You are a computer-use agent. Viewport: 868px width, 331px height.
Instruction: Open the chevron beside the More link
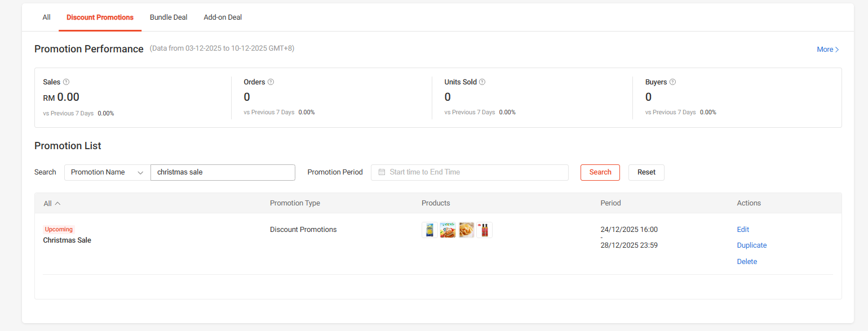[x=838, y=49]
